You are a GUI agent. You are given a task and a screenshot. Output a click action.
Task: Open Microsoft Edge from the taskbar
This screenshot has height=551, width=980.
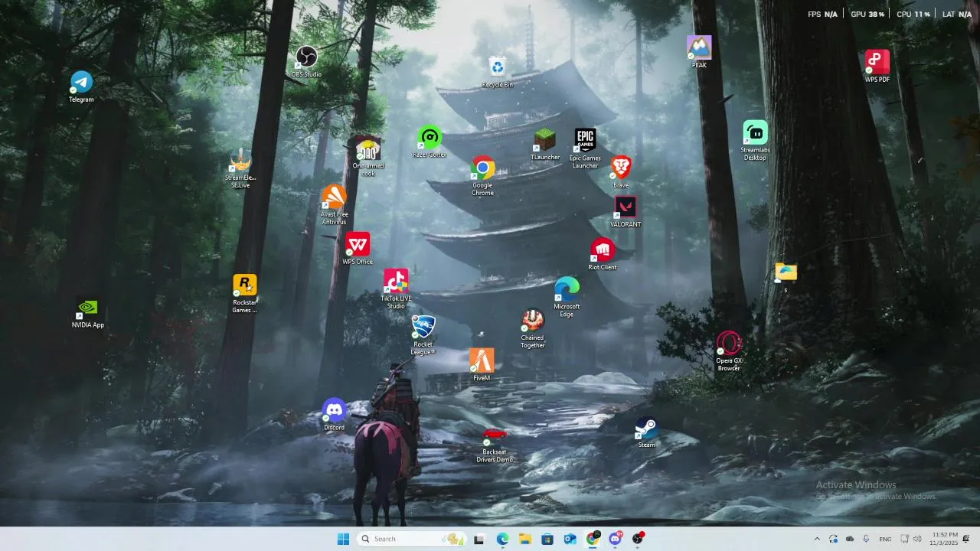502,539
